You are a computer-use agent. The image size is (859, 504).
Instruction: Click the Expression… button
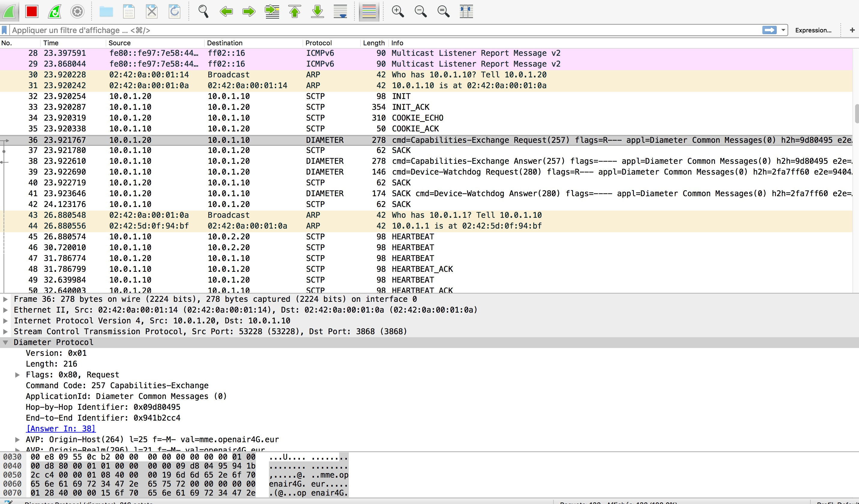point(813,30)
